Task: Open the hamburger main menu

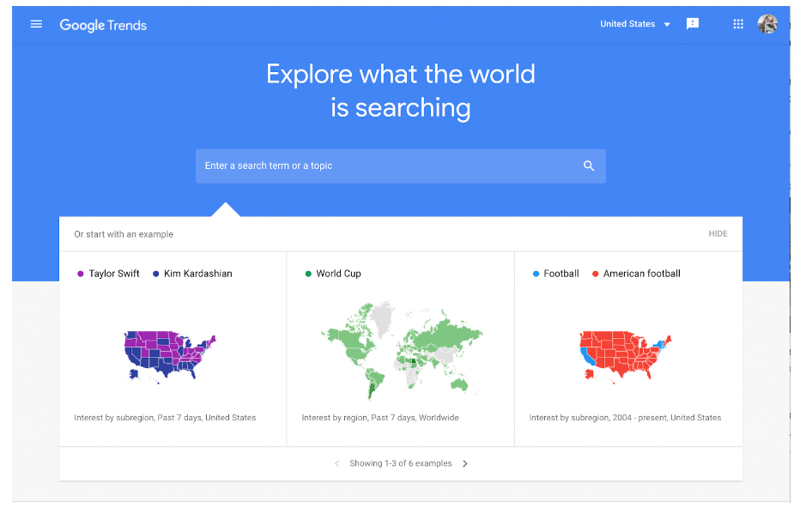Action: [36, 24]
